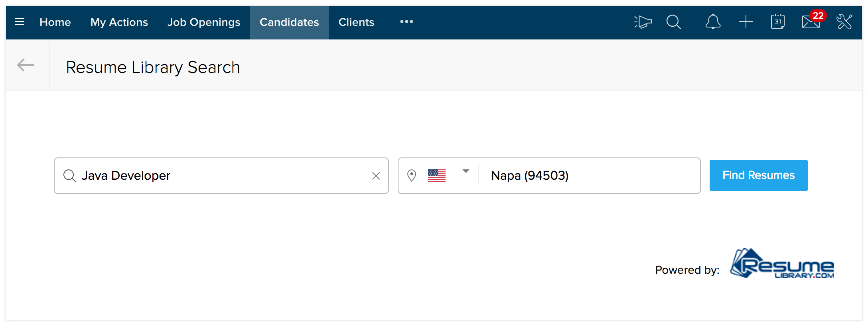Open the notifications bell
The image size is (868, 326).
pyautogui.click(x=713, y=22)
